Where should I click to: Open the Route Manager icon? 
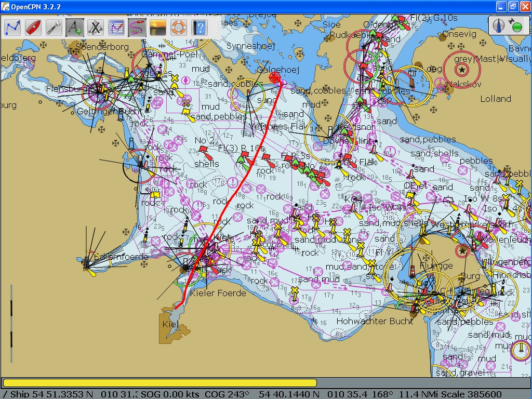coord(116,28)
